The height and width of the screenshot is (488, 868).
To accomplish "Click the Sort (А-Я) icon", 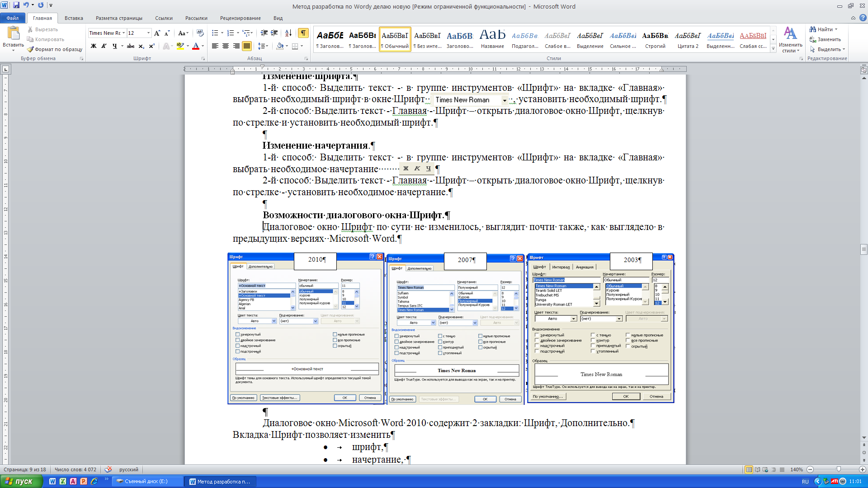I will click(x=288, y=33).
